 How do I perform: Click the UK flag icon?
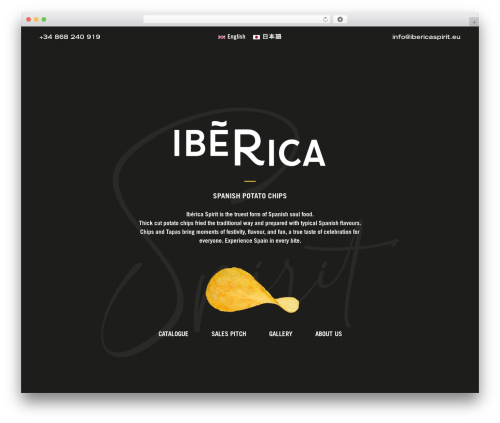(221, 37)
